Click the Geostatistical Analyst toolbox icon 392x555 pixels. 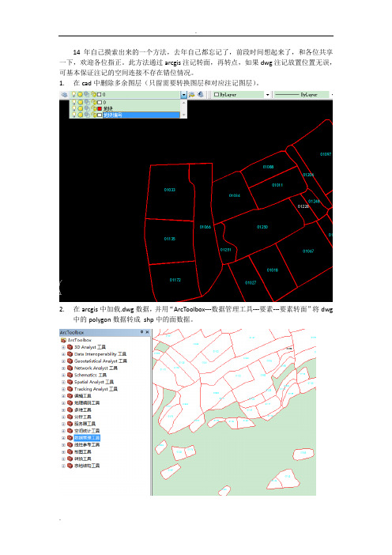70,361
